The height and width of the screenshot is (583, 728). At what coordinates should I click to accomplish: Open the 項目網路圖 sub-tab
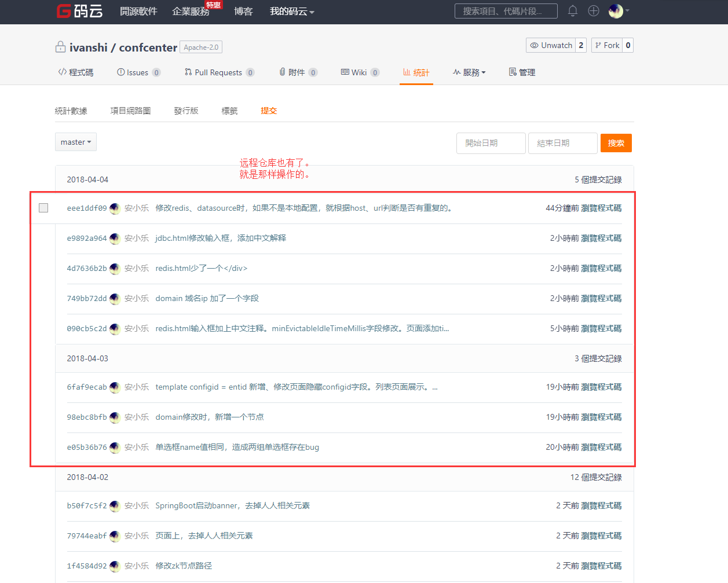(x=131, y=111)
